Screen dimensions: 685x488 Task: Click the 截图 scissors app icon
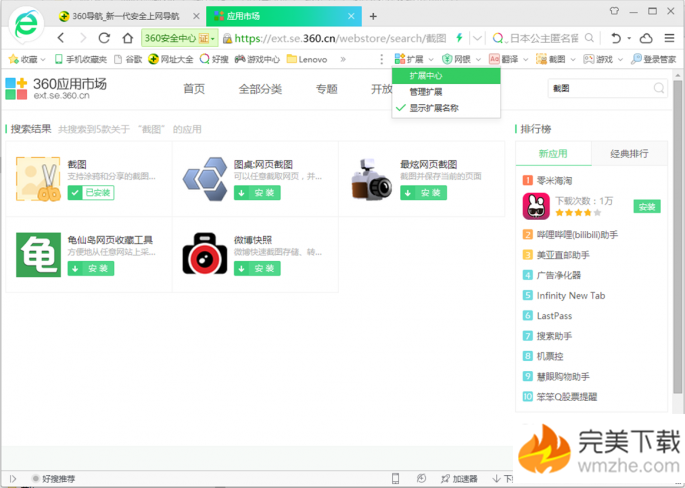click(38, 179)
